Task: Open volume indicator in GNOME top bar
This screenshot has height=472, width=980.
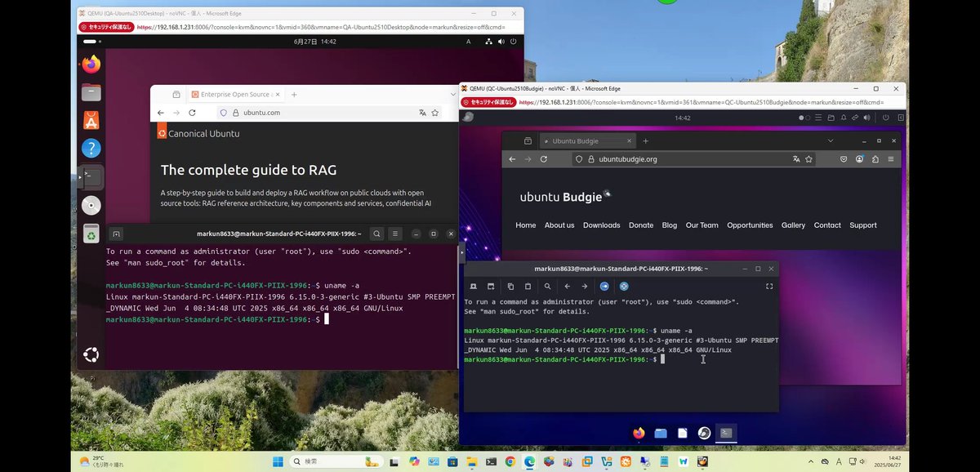Action: click(x=500, y=41)
